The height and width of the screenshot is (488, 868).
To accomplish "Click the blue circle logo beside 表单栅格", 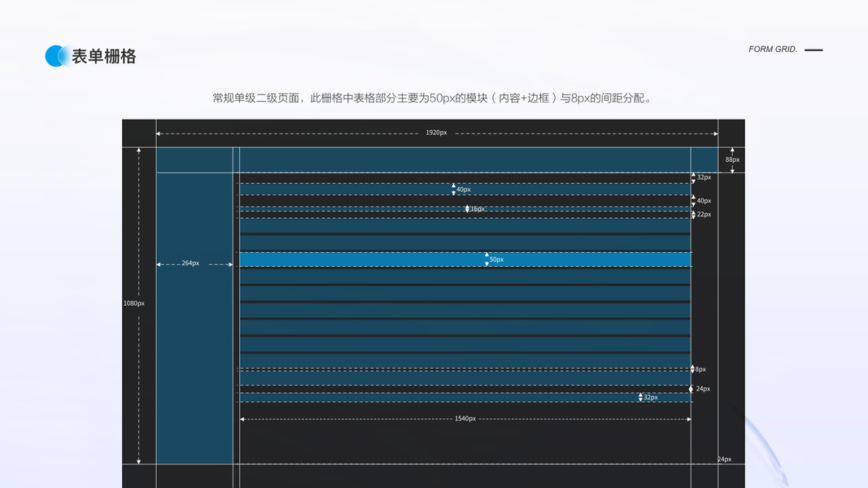I will [x=58, y=56].
